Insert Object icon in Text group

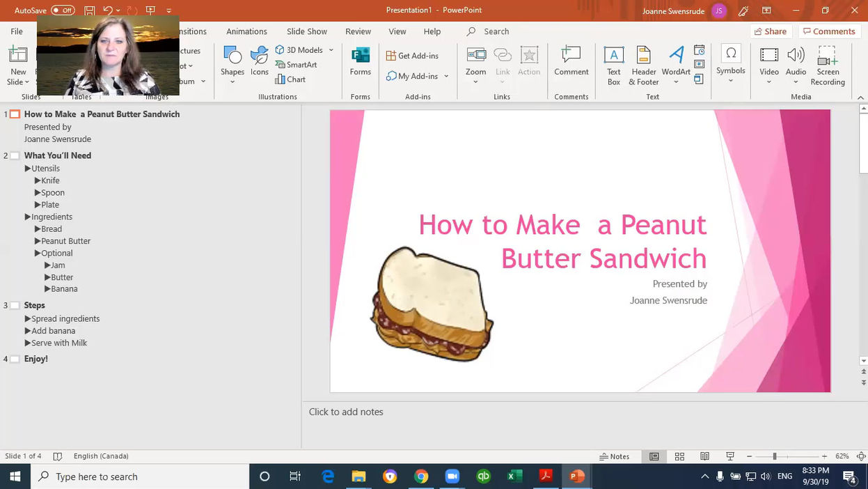click(x=700, y=79)
